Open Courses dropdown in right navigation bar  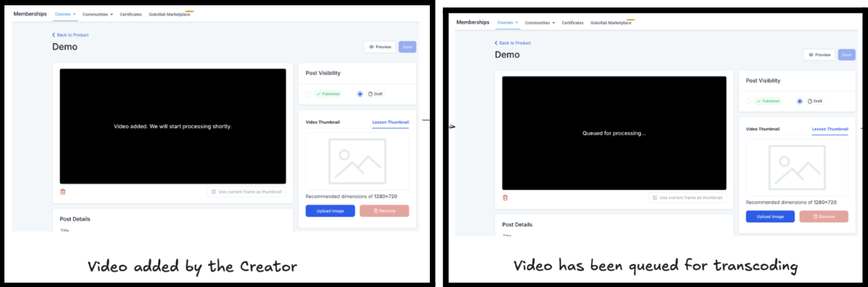click(507, 23)
